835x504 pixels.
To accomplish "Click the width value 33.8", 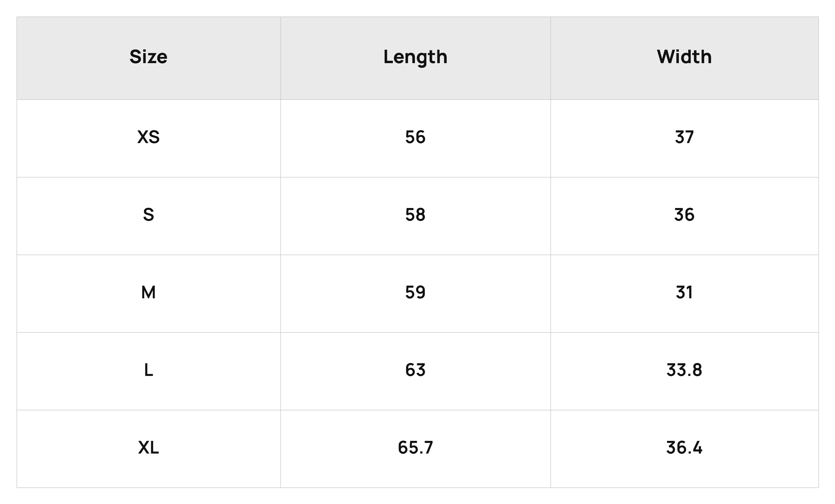I will [x=684, y=370].
